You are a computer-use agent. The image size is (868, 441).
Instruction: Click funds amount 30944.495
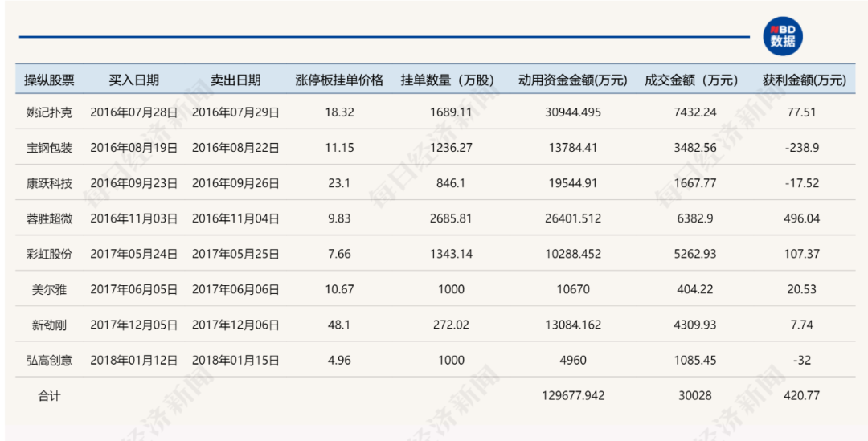(x=573, y=112)
